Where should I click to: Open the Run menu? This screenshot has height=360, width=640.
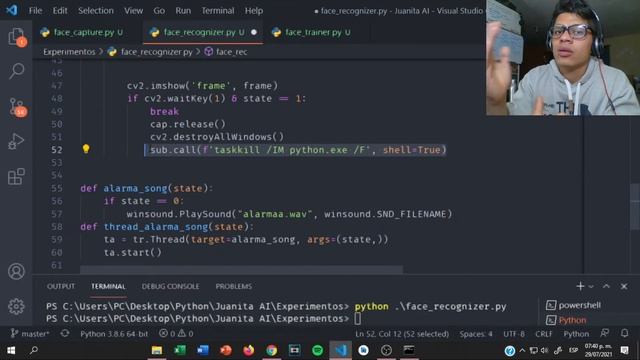(183, 11)
